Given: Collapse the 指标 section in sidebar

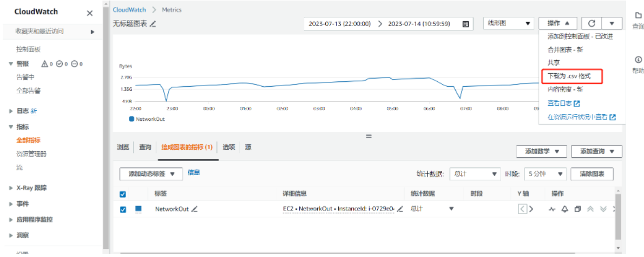Looking at the screenshot, I should pyautogui.click(x=11, y=127).
